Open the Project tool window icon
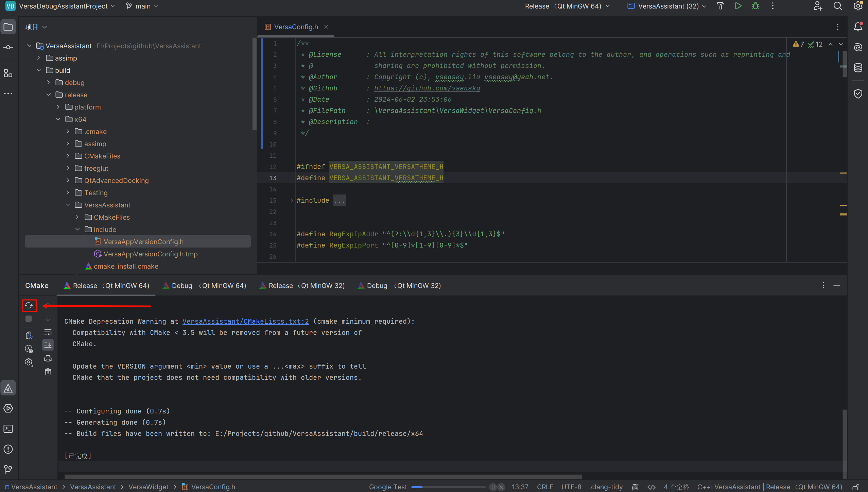The height and width of the screenshot is (492, 868). click(x=8, y=27)
